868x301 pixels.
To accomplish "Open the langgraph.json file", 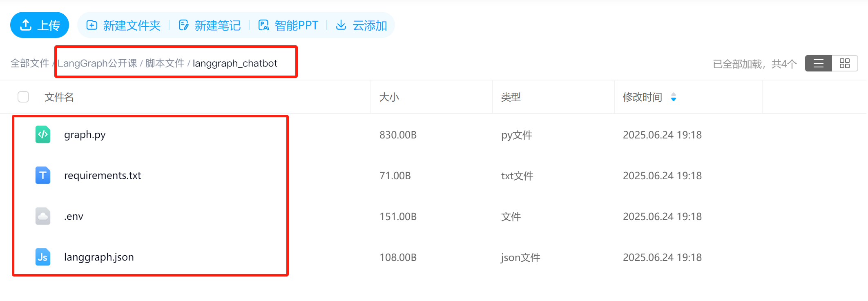I will (x=99, y=257).
